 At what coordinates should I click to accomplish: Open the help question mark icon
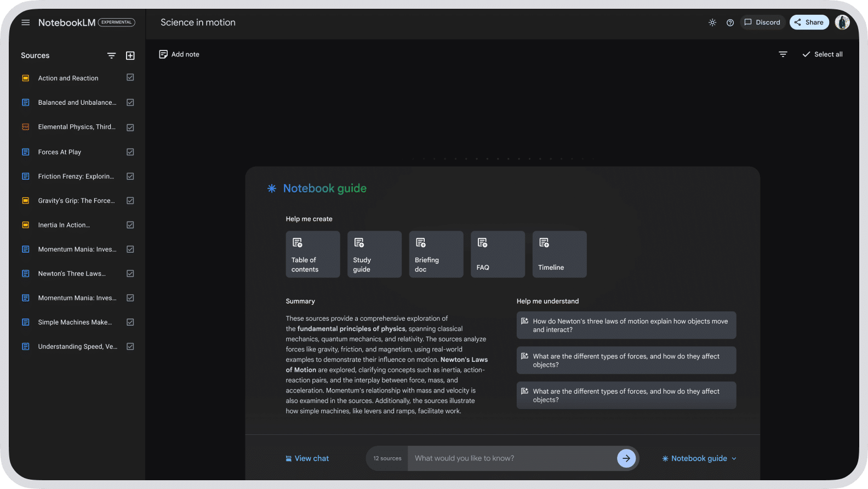[730, 22]
